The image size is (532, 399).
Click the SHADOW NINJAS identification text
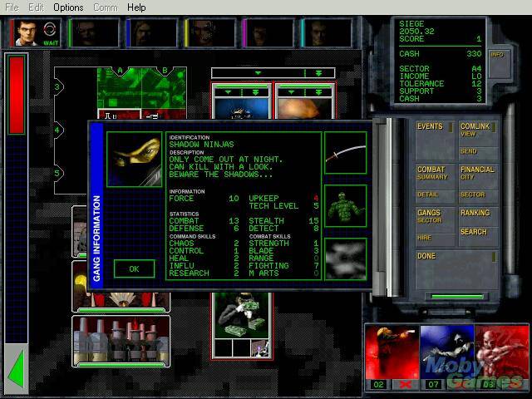[x=201, y=145]
